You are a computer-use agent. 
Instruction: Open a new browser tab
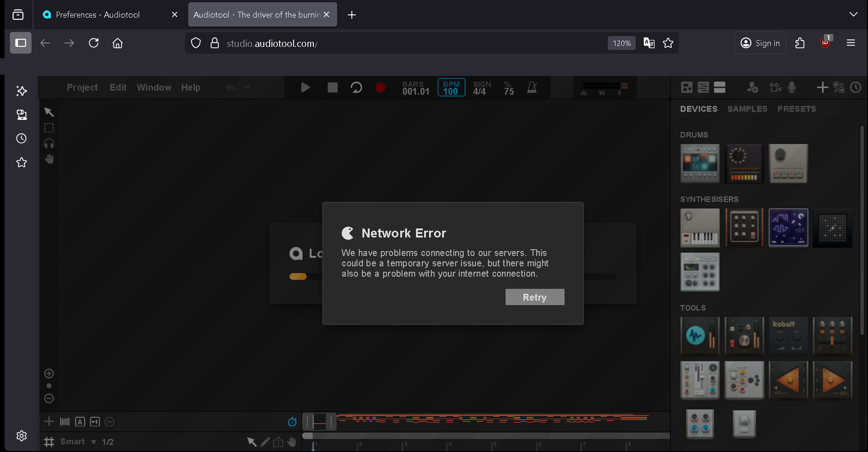tap(352, 15)
